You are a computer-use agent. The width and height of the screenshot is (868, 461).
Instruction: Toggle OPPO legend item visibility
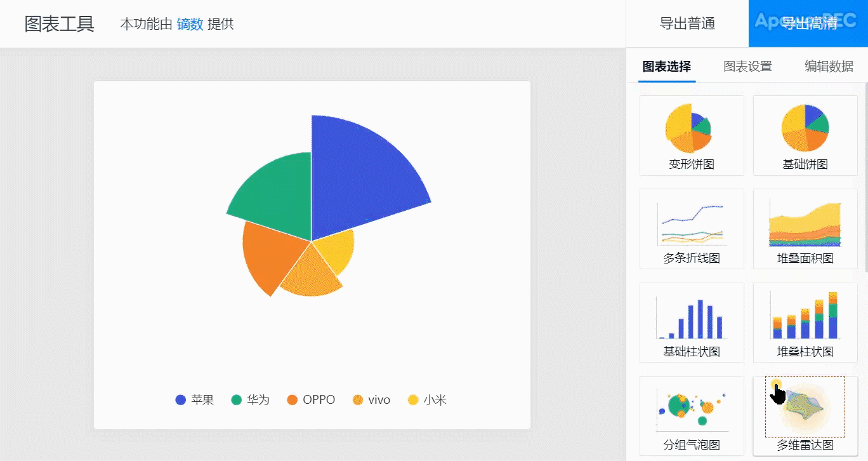coord(311,400)
